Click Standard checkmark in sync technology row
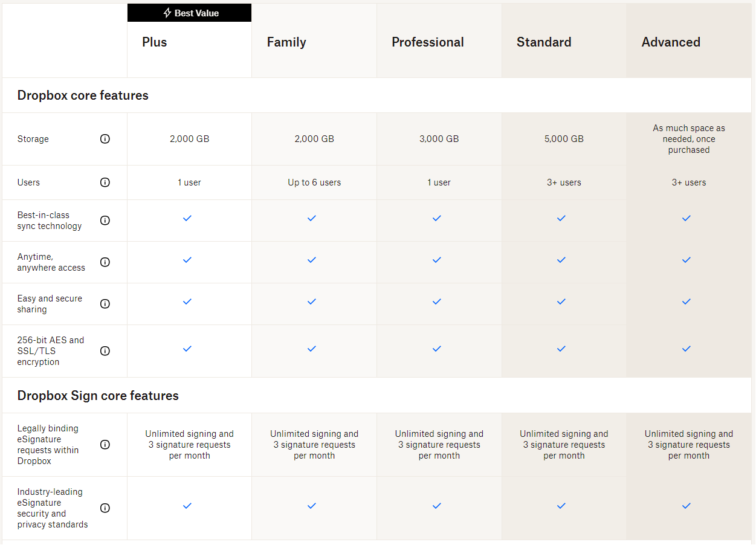 [x=561, y=218]
